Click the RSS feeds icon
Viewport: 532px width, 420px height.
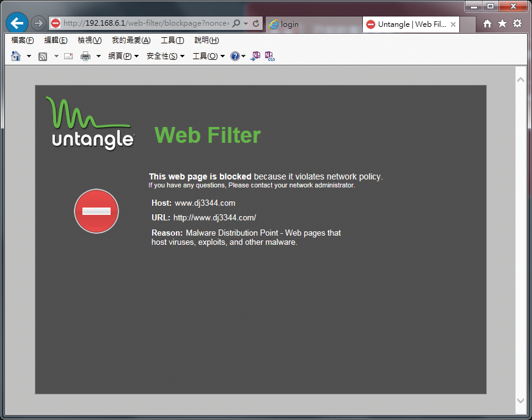tap(43, 56)
